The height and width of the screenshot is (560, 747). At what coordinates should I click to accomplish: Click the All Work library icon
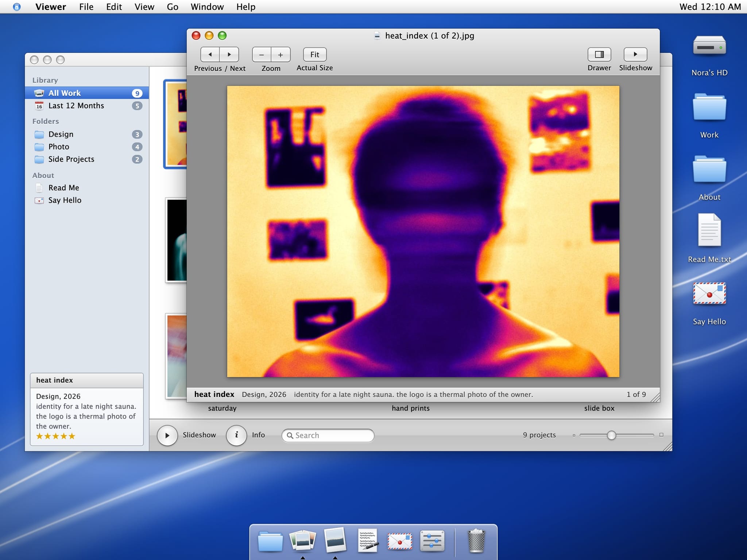point(39,93)
